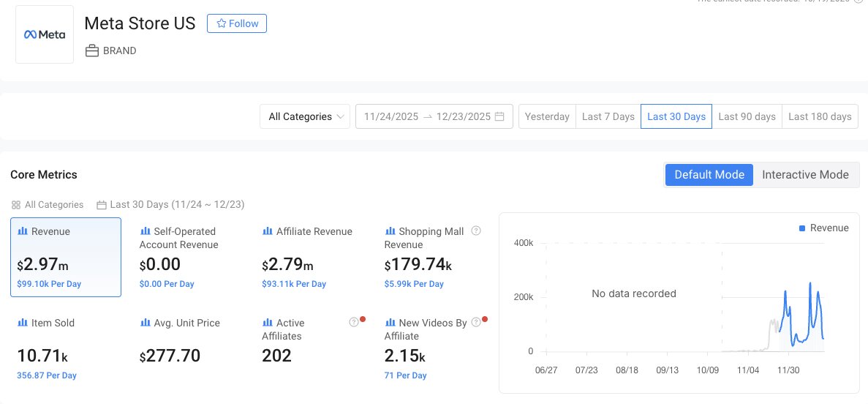
Task: Toggle the Revenue legend entry in chart
Action: point(823,228)
